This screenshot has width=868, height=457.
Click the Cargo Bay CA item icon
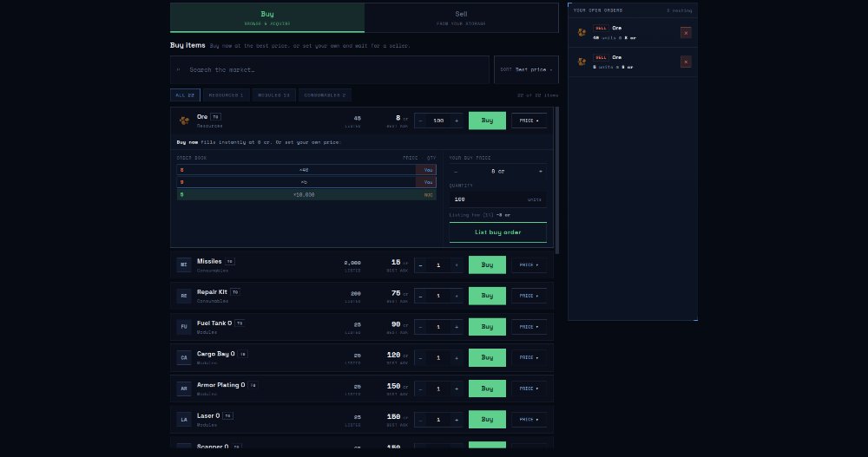tap(184, 357)
